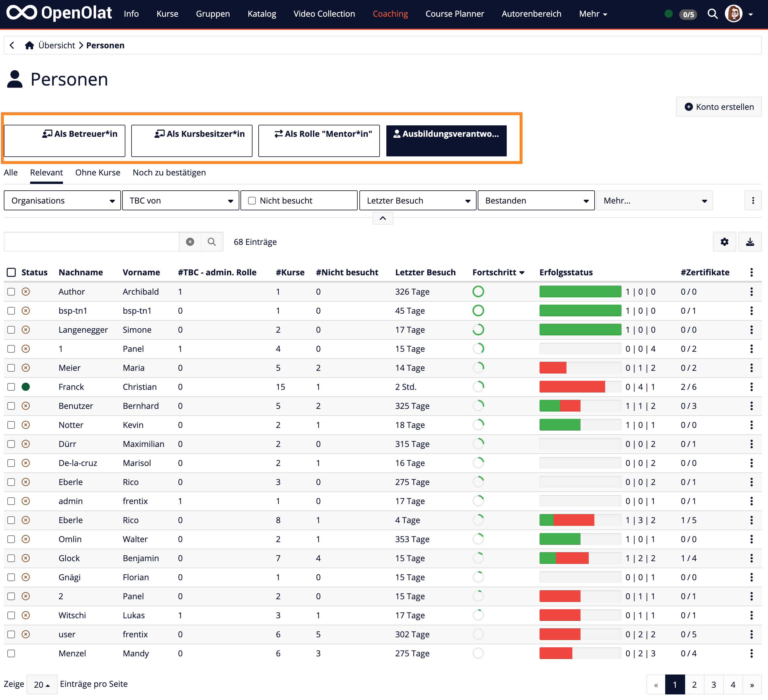Viewport: 768px width, 700px height.
Task: Click the Fortschritt progress ring for Author Archibald
Action: pos(479,291)
